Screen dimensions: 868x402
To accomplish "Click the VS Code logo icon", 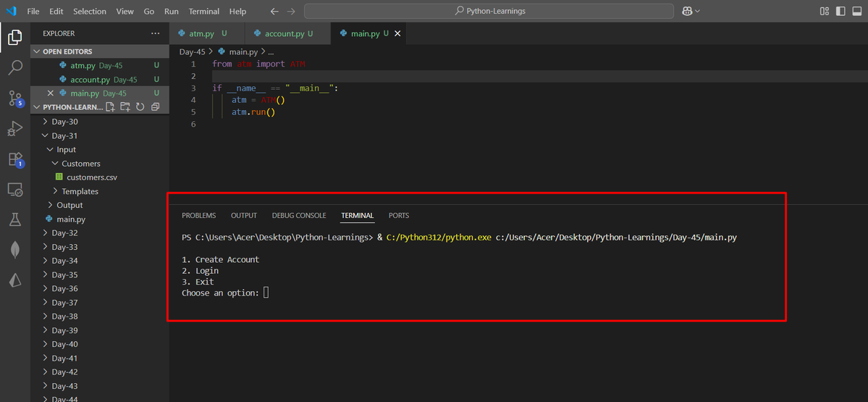I will [11, 11].
